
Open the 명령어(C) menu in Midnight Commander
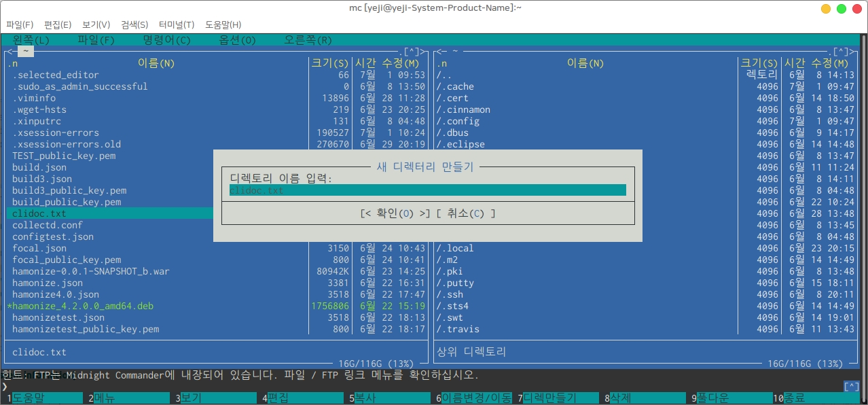click(x=166, y=40)
